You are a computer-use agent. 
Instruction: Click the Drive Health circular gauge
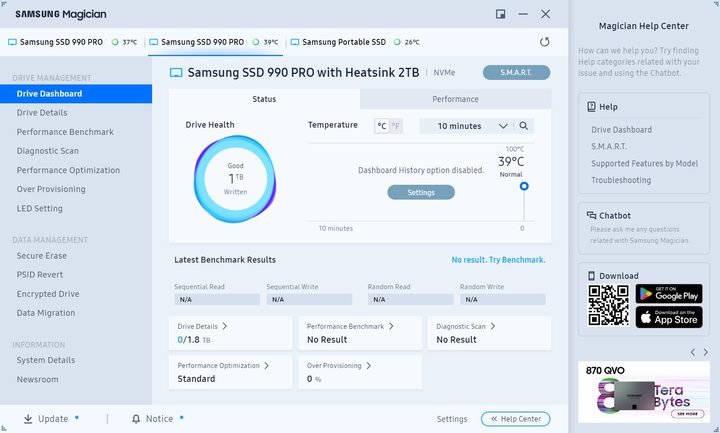pos(235,179)
